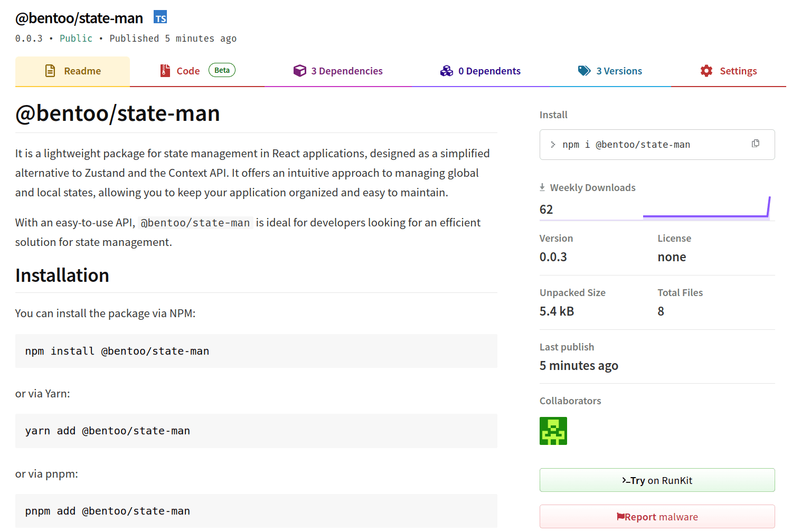Click the npm install code block
801x532 pixels.
tap(256, 351)
